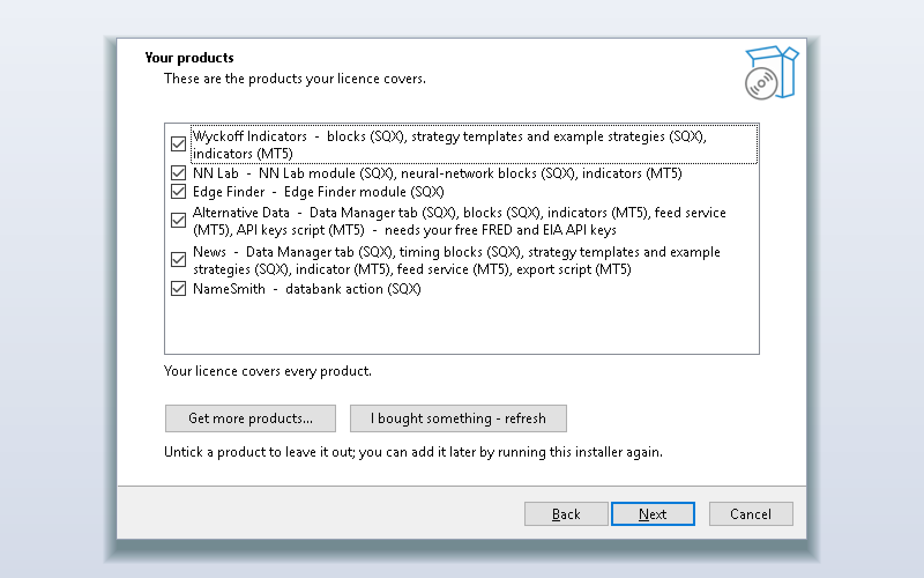Toggle the Edge Finder checkbox

tap(178, 191)
